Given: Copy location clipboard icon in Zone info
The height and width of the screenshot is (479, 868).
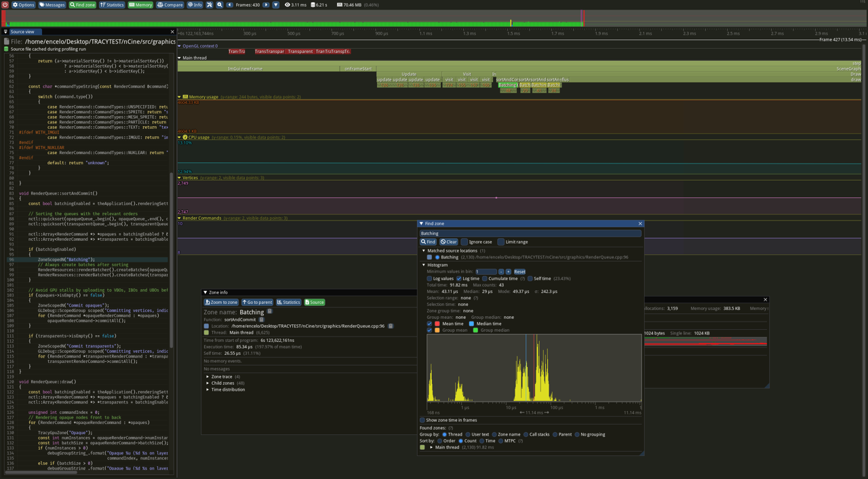Looking at the screenshot, I should pyautogui.click(x=391, y=326).
